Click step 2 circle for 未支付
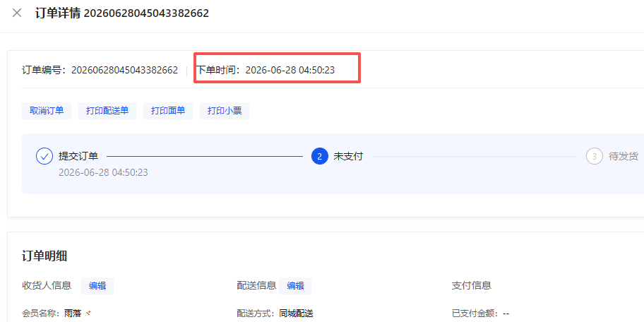644x322 pixels. (320, 157)
